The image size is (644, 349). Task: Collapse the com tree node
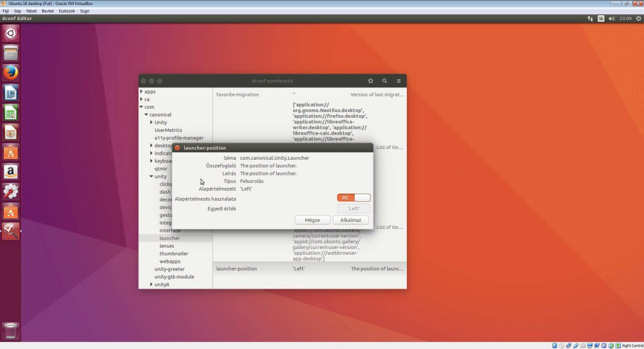coord(142,107)
